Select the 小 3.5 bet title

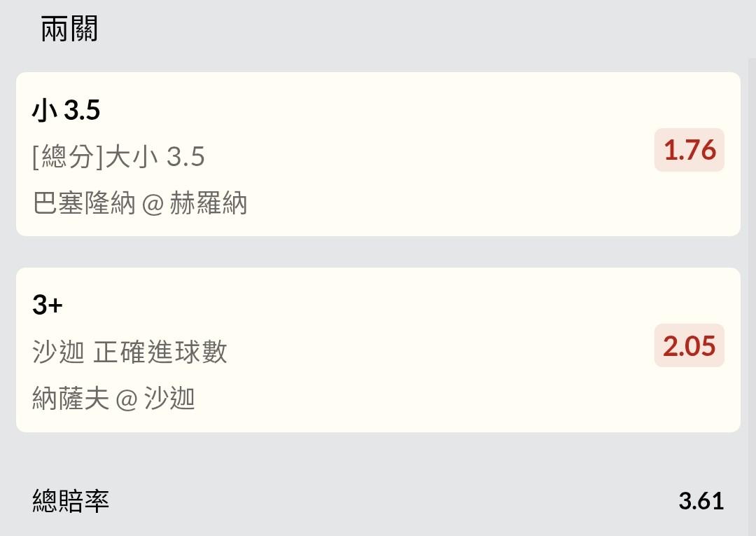(x=66, y=111)
